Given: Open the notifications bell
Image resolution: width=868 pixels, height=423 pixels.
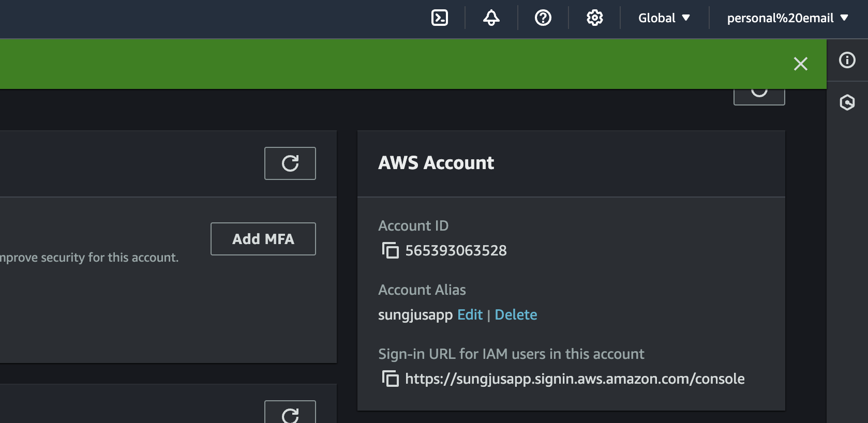Looking at the screenshot, I should pyautogui.click(x=491, y=18).
